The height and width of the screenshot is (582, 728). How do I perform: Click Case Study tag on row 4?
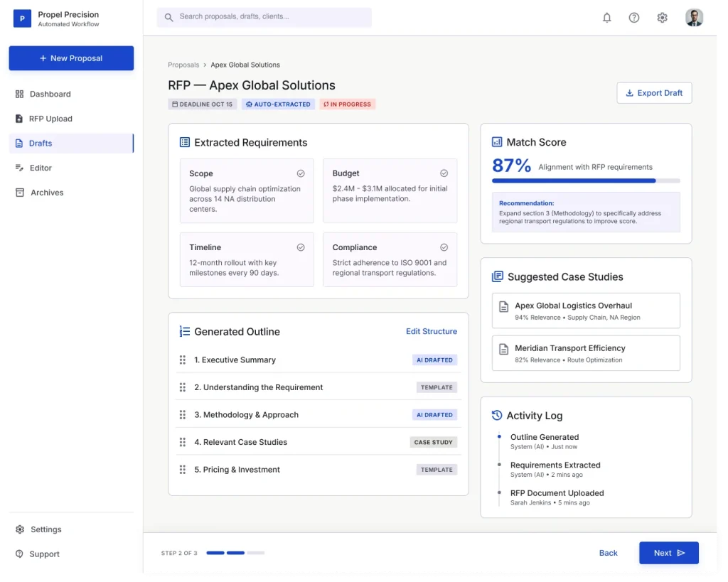point(433,442)
